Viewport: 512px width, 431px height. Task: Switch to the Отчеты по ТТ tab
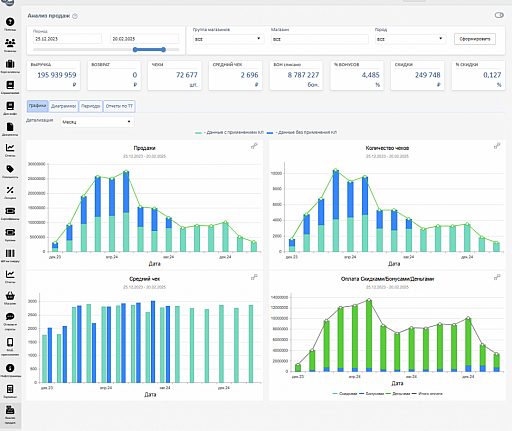pos(119,106)
